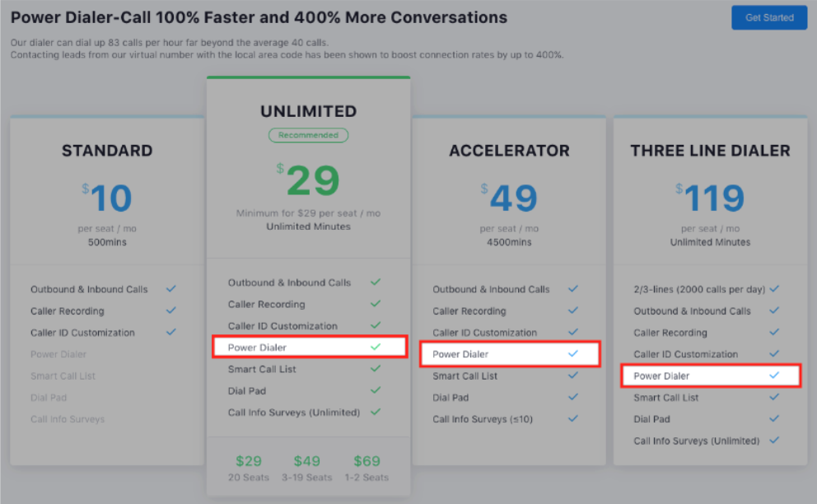Select the STANDARD plan heading
The width and height of the screenshot is (817, 504).
107,151
